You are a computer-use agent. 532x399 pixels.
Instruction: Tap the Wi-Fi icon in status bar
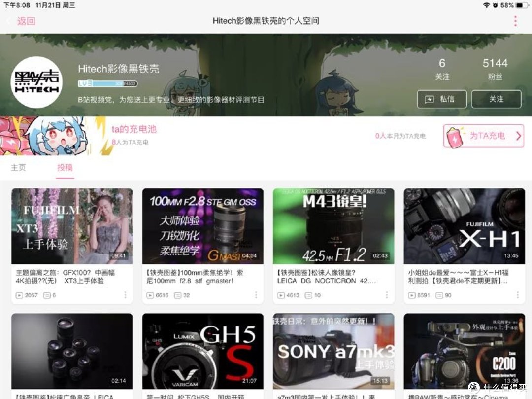coord(487,5)
